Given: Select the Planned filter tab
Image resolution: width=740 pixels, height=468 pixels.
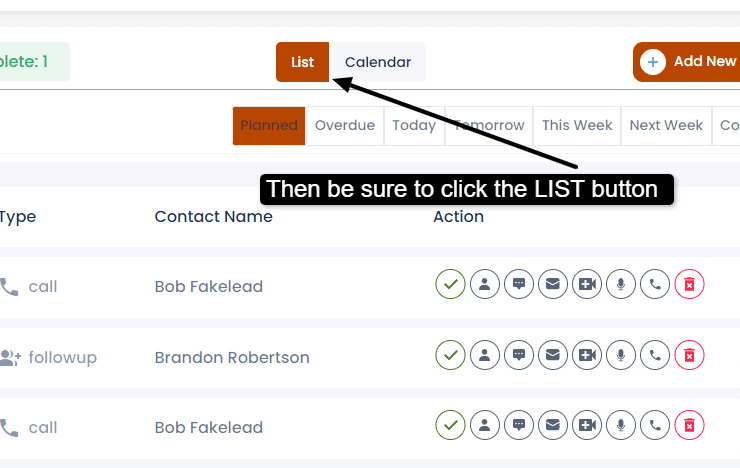Looking at the screenshot, I should 269,126.
